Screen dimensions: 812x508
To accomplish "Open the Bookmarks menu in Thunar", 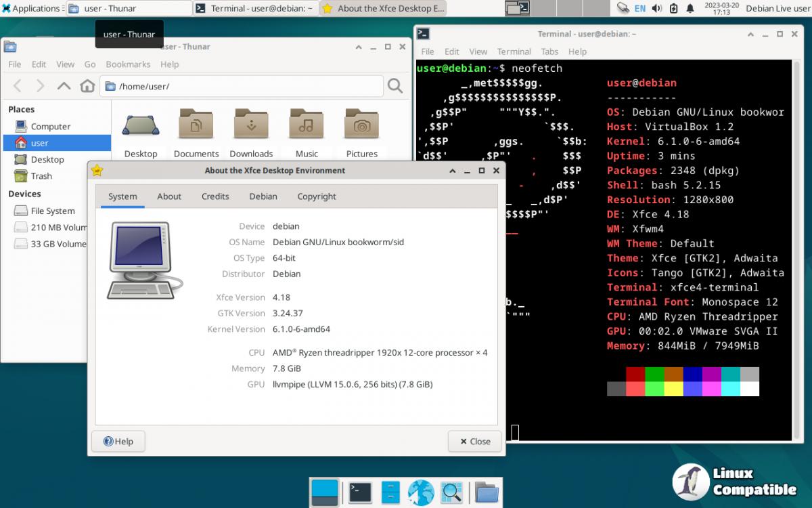I will click(128, 64).
